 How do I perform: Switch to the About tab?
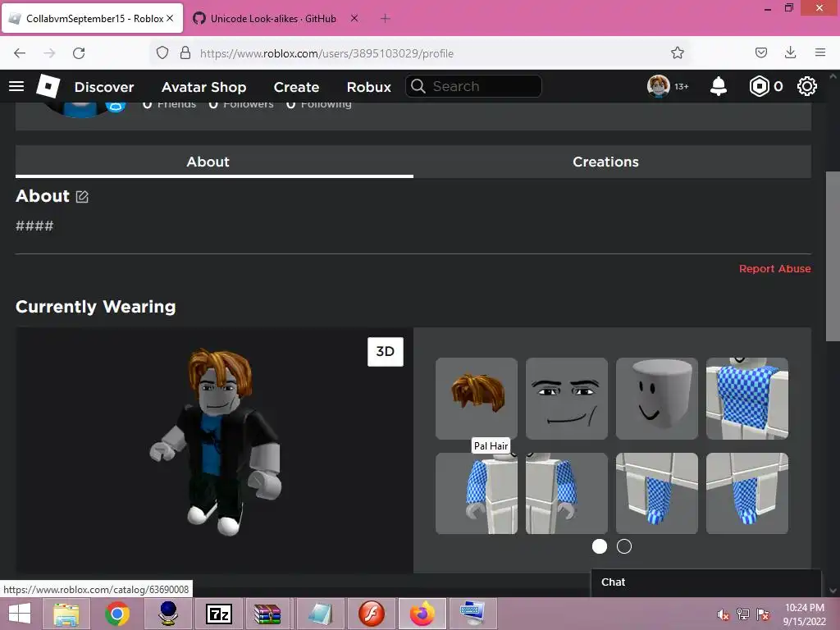pos(214,162)
